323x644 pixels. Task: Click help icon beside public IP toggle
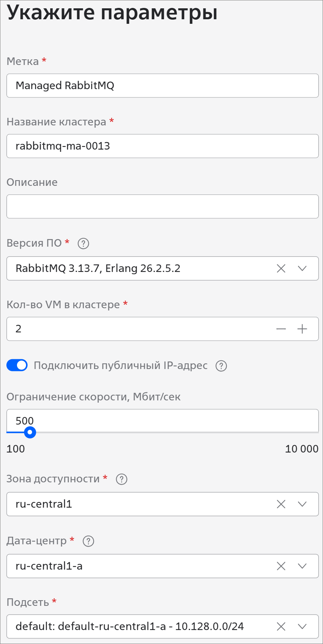point(221,366)
